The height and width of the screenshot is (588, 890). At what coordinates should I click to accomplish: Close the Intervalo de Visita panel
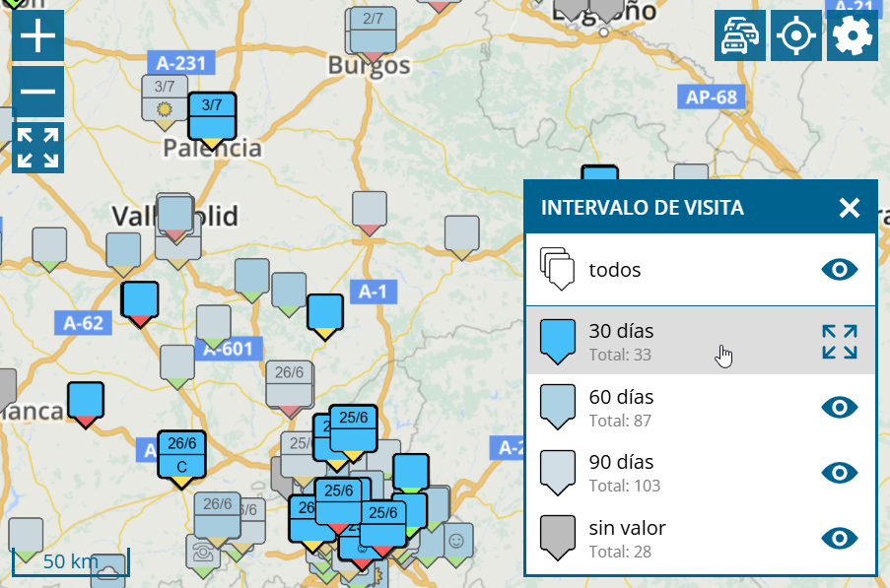coord(850,208)
